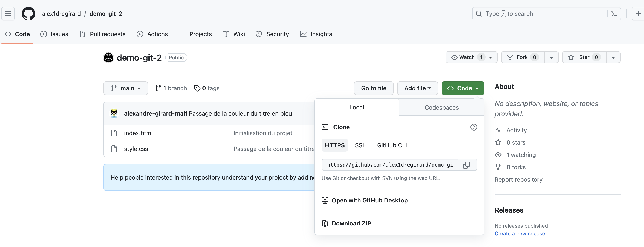The height and width of the screenshot is (247, 644).
Task: Open the alex1dregirard owner link
Action: (61, 13)
